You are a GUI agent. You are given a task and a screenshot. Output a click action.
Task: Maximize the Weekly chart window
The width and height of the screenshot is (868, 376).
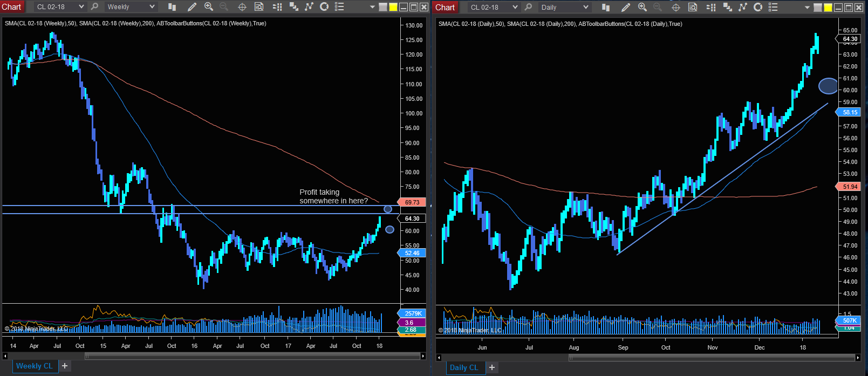(414, 7)
